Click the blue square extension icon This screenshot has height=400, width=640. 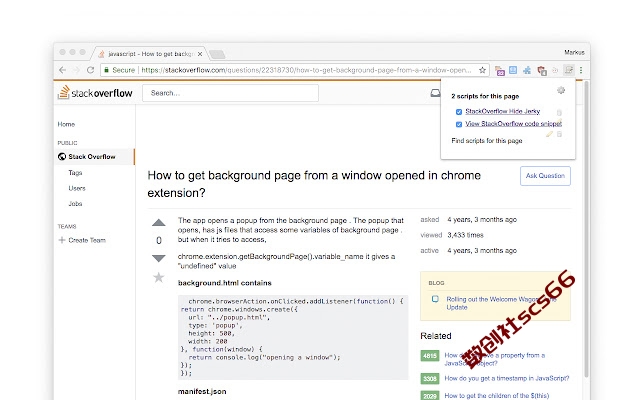(x=513, y=70)
